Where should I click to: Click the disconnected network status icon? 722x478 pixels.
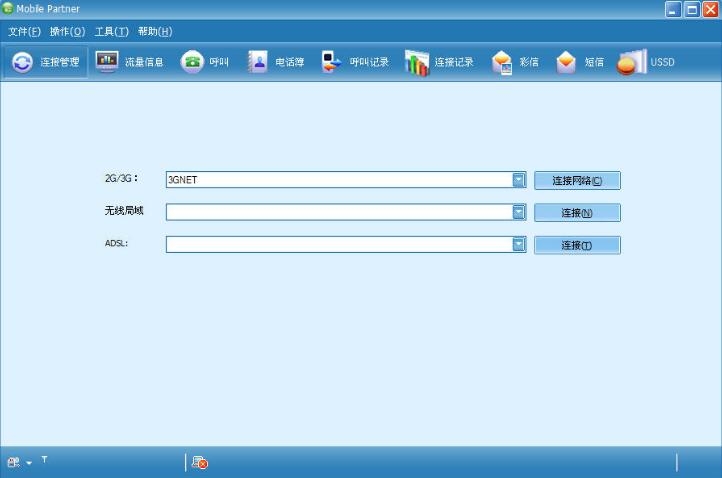200,462
